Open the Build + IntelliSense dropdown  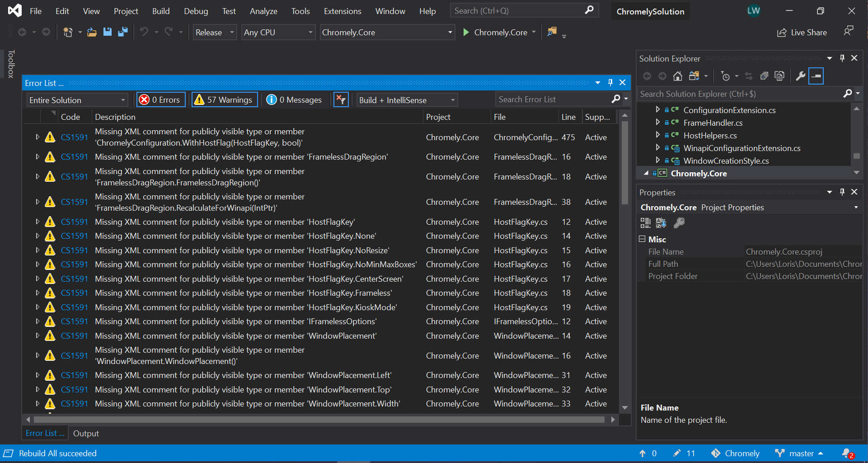[x=406, y=99]
